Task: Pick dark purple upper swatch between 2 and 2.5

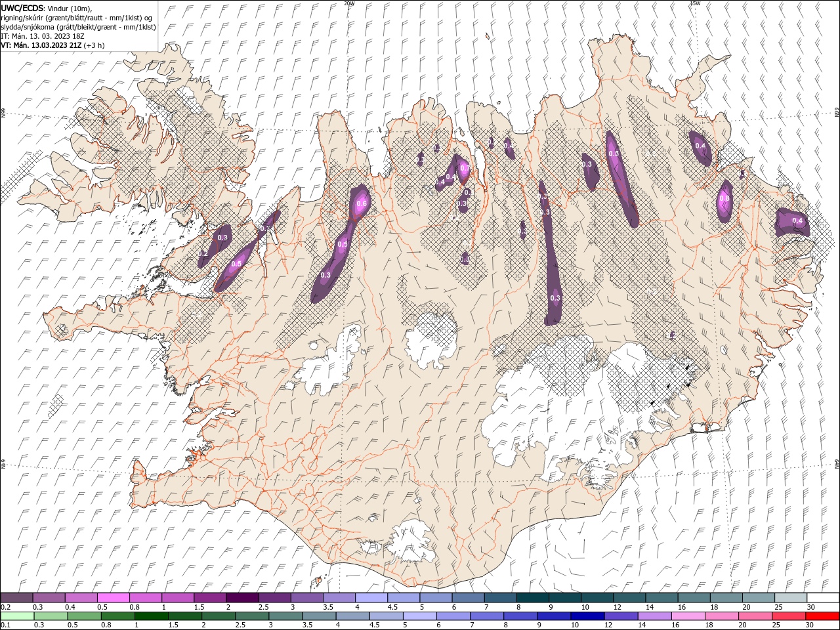Action: 243,598
